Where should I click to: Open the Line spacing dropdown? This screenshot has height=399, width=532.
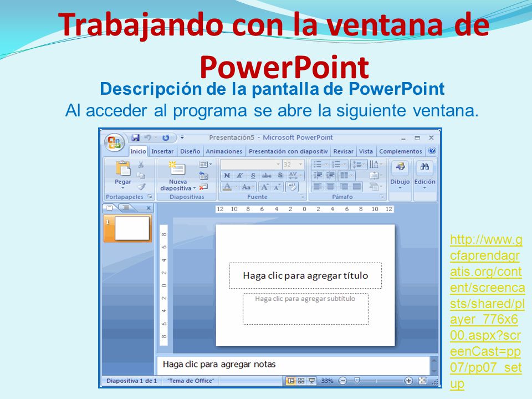358,165
